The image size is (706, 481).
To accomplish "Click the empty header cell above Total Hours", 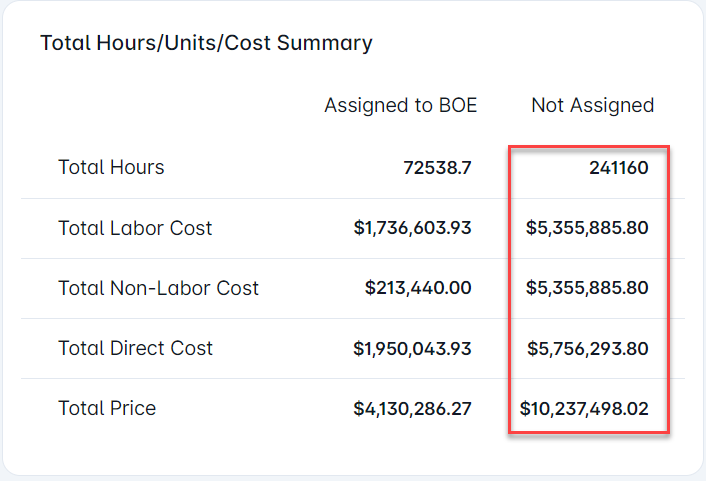I will point(150,105).
